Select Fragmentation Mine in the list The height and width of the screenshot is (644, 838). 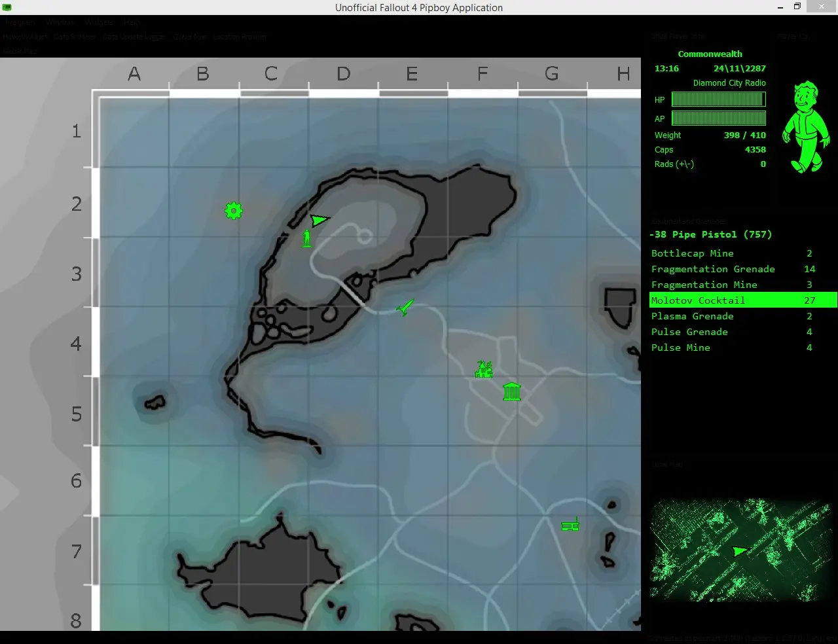pyautogui.click(x=743, y=285)
